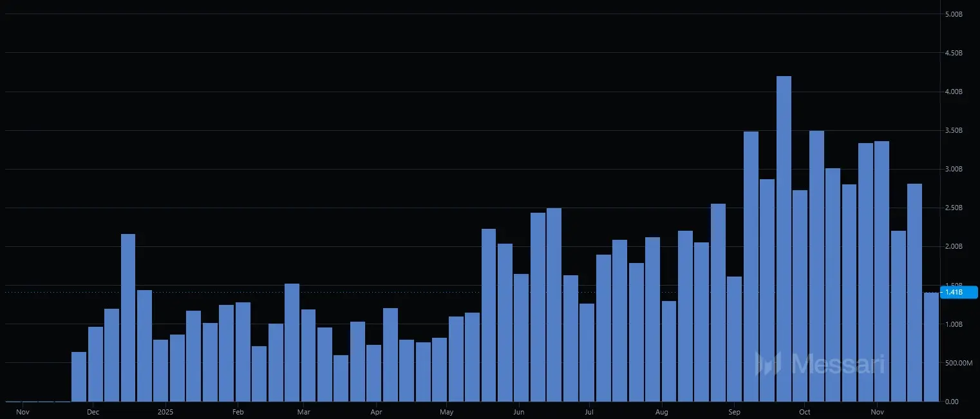Select the 4.50B label on the y-axis
Screen dimensions: 980x419
[952, 53]
